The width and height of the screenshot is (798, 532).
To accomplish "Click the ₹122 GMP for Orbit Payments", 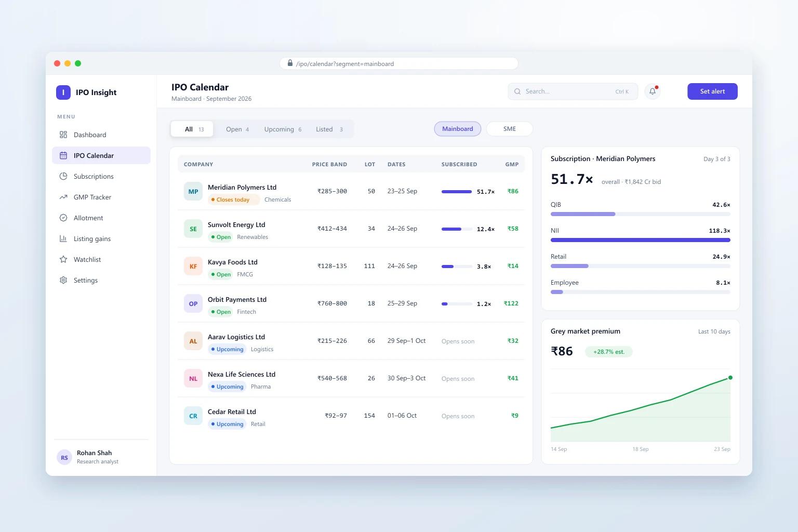I will click(511, 303).
